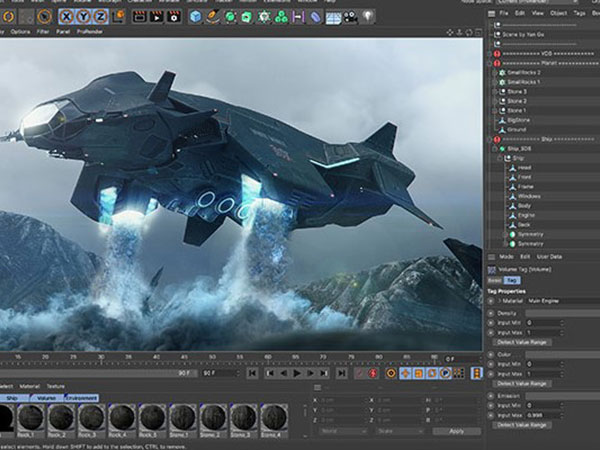The image size is (600, 450).
Task: Click the timeline film-strip icon
Action: [x=476, y=373]
